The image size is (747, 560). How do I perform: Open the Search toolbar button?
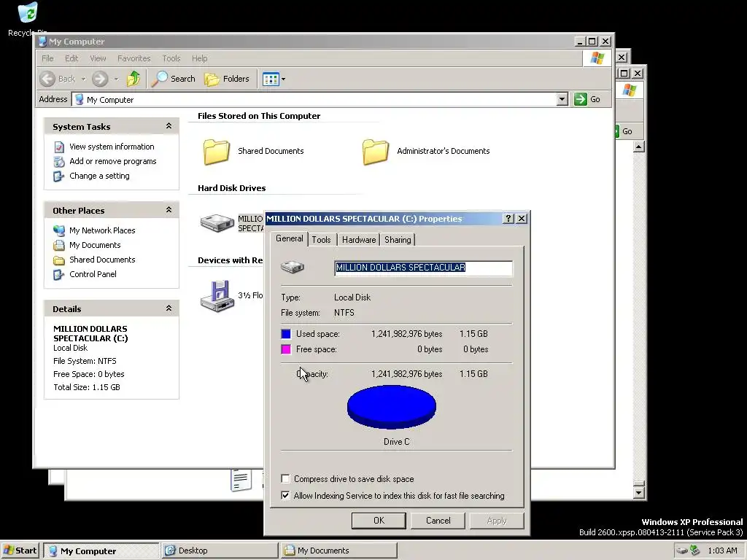[x=173, y=79]
